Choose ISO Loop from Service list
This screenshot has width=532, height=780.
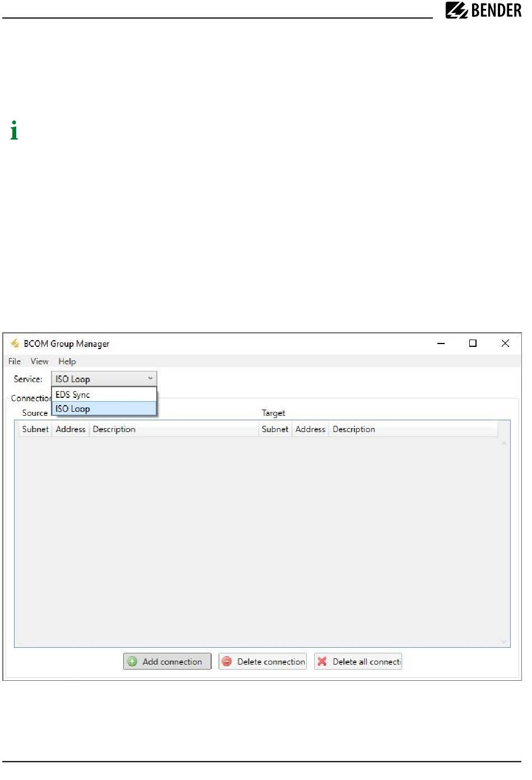click(104, 408)
